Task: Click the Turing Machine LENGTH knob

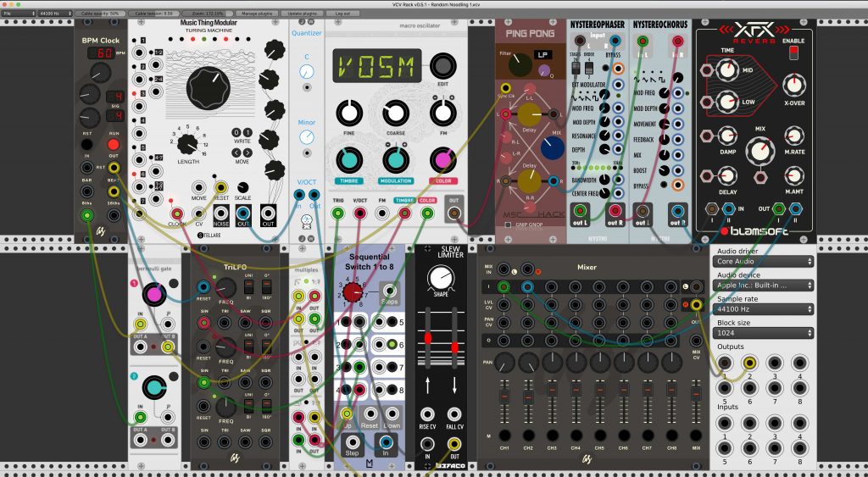Action: (187, 144)
